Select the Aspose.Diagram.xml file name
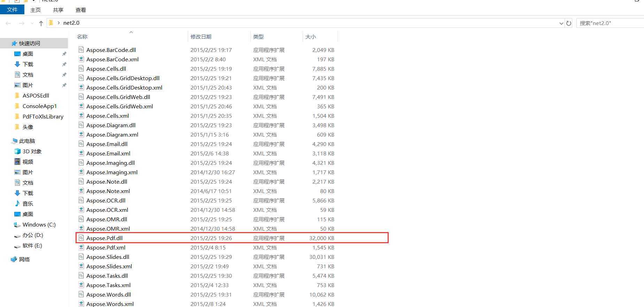 (x=112, y=135)
